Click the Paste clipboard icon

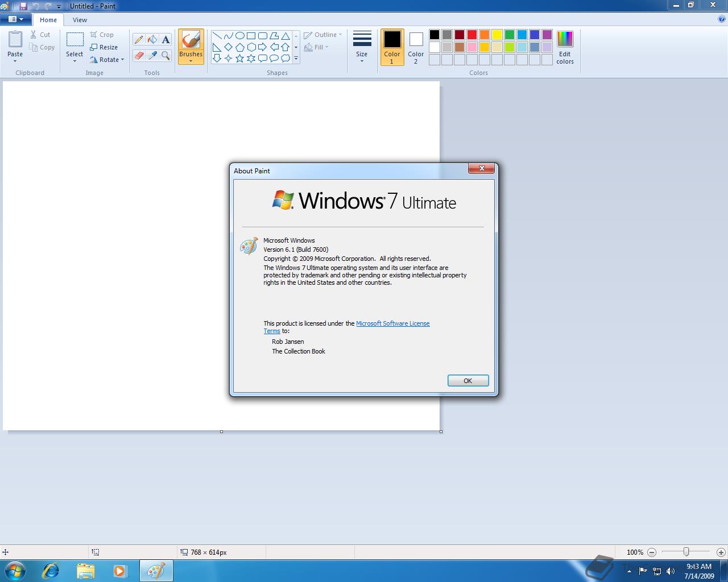[15, 39]
